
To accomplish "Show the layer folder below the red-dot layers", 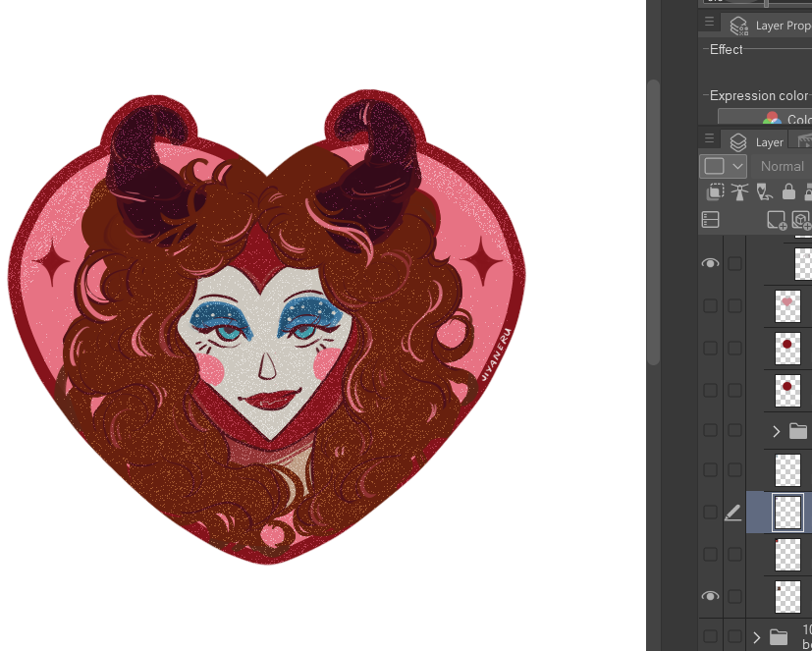I will pyautogui.click(x=710, y=430).
